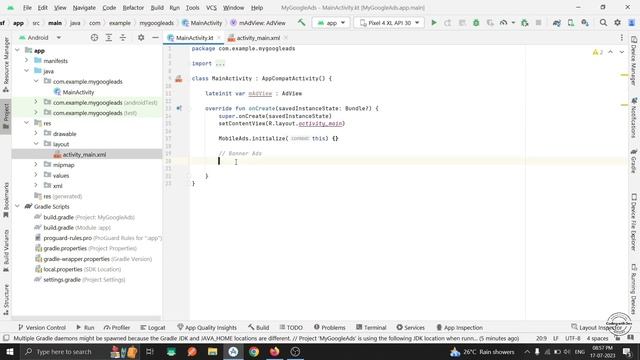Viewport: 640px width, 360px height.
Task: Open the Notifications side panel
Action: pyautogui.click(x=634, y=118)
